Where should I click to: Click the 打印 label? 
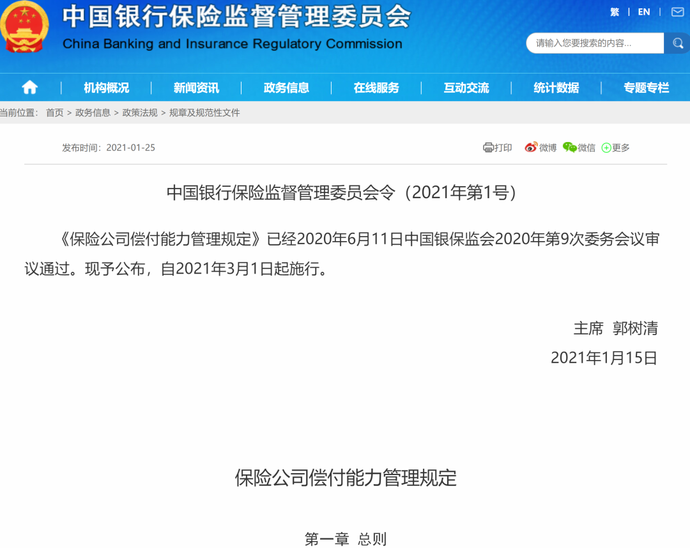(503, 147)
